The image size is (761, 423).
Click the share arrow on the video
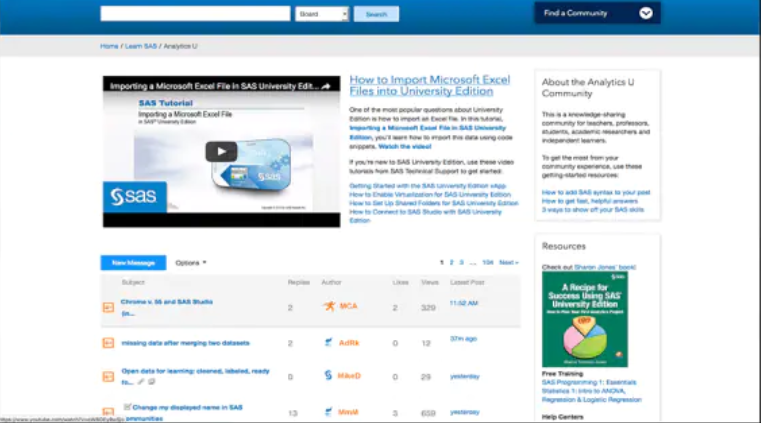click(326, 86)
